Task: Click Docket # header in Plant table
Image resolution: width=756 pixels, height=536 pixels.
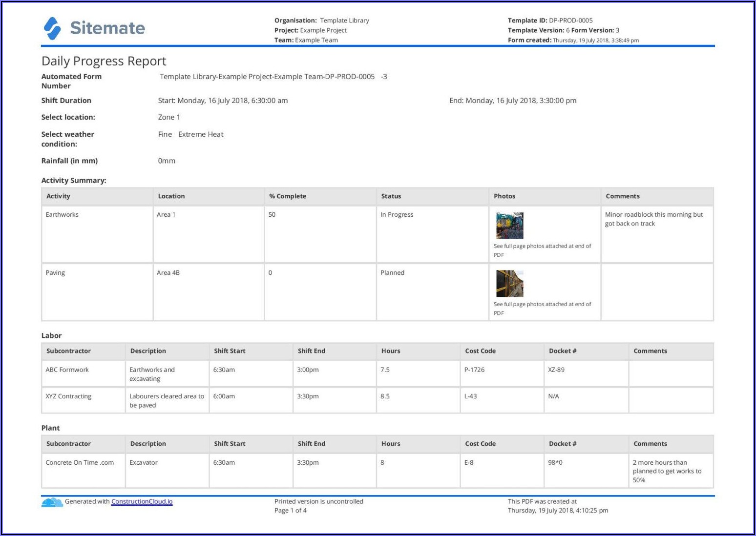Action: [562, 444]
